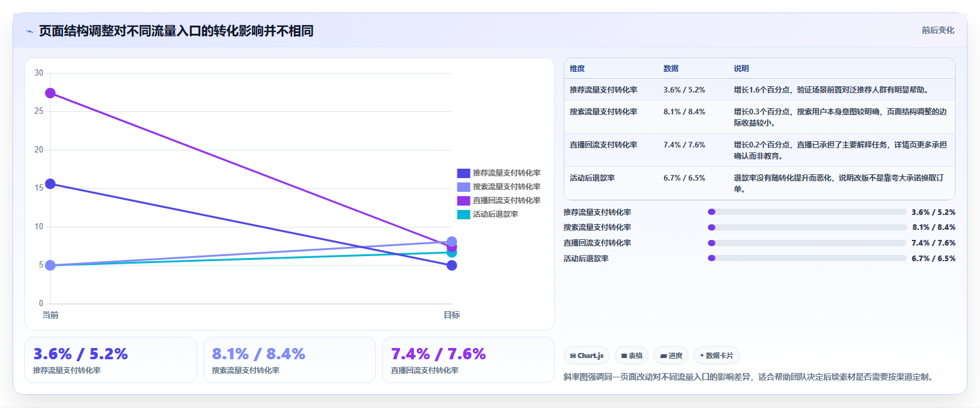Click legend label 活动后退款率 in chart
The height and width of the screenshot is (408, 980).
click(x=496, y=214)
